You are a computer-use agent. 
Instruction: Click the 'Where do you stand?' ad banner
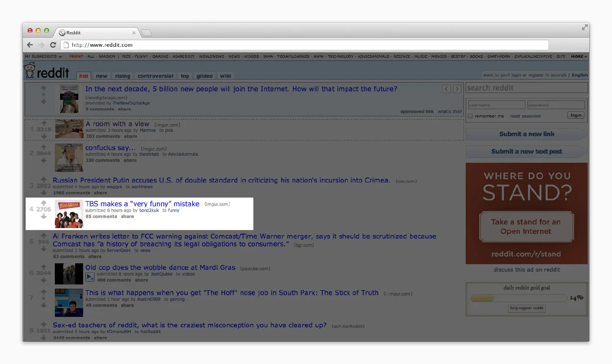pyautogui.click(x=526, y=213)
